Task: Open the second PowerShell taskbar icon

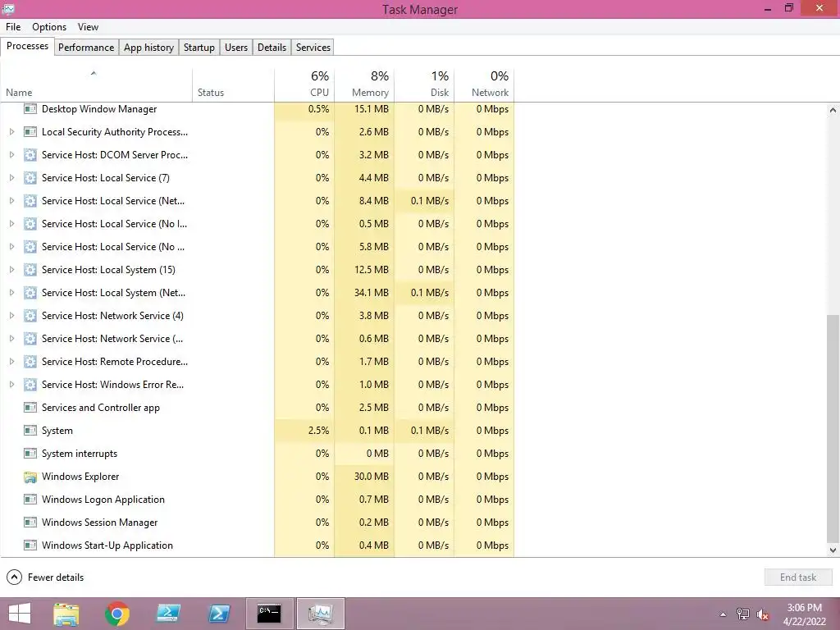Action: click(219, 614)
